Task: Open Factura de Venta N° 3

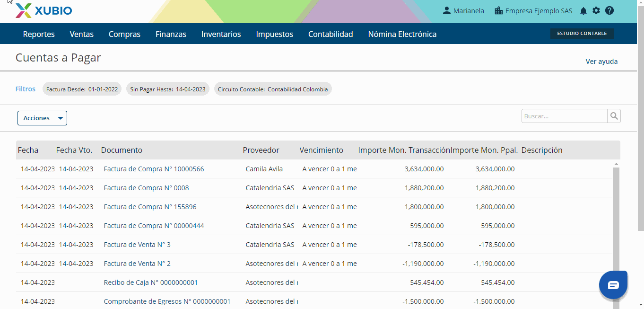Action: click(137, 245)
